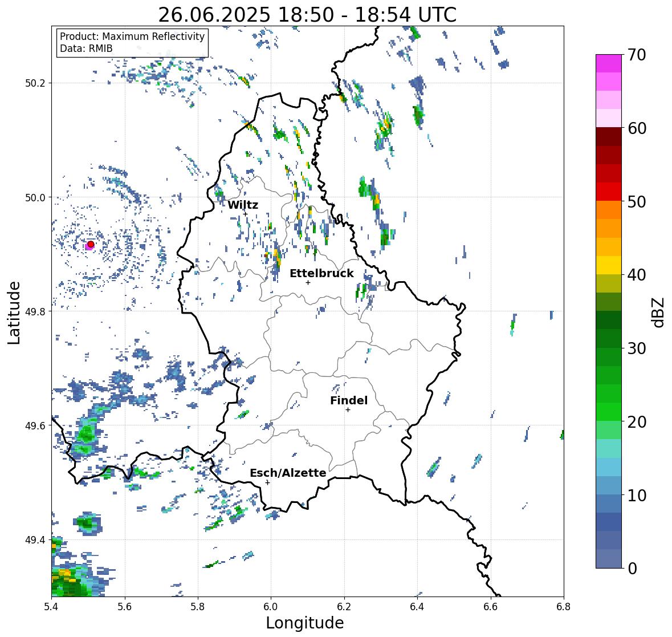The height and width of the screenshot is (637, 672).
Task: Click the plus marker below Findel label
Action: [348, 410]
